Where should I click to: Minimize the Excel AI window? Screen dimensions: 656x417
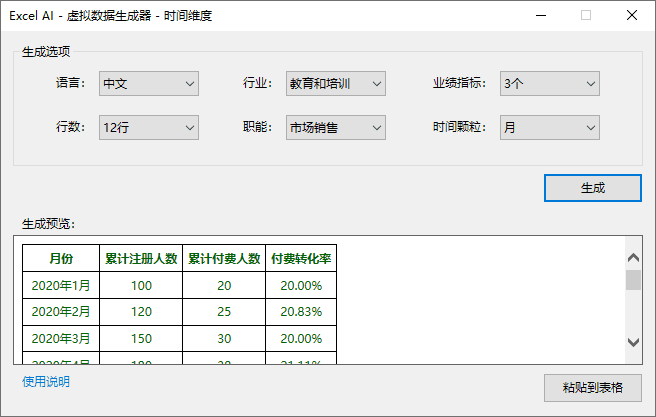click(x=541, y=16)
